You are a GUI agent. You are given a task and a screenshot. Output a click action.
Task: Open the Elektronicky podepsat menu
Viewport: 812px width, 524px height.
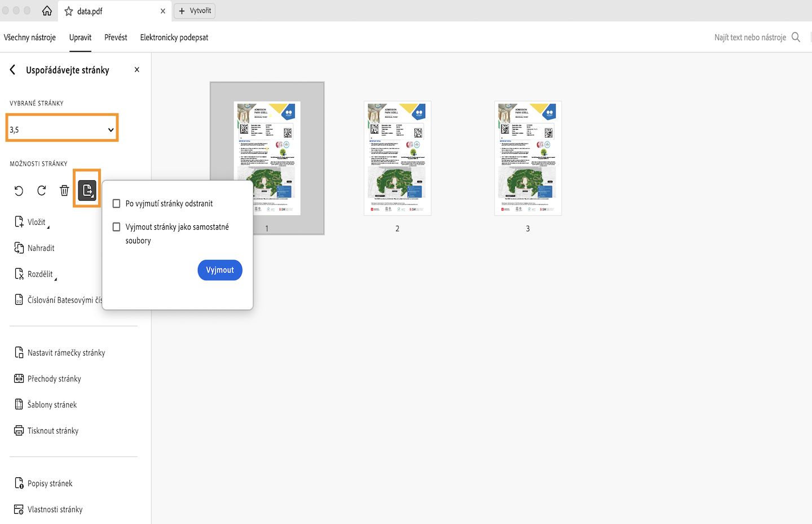pyautogui.click(x=174, y=37)
